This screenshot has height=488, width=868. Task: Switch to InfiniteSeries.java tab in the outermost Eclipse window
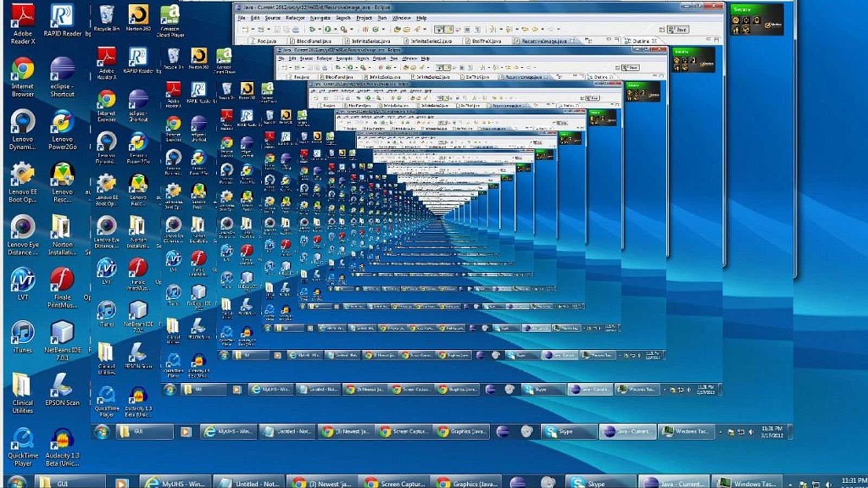point(371,41)
